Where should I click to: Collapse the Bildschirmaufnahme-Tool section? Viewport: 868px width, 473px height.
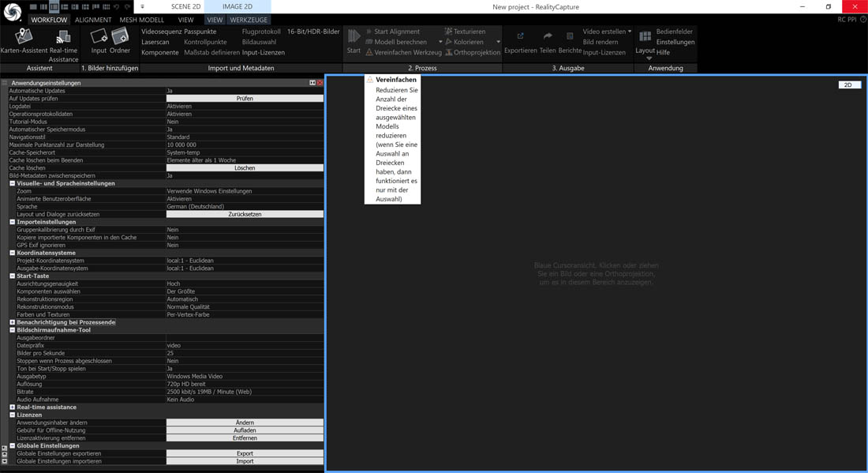click(x=12, y=330)
